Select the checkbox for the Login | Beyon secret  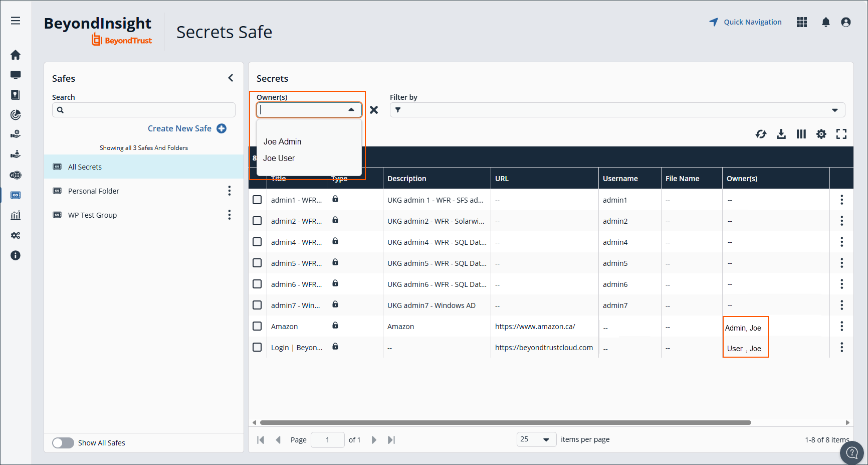point(257,347)
